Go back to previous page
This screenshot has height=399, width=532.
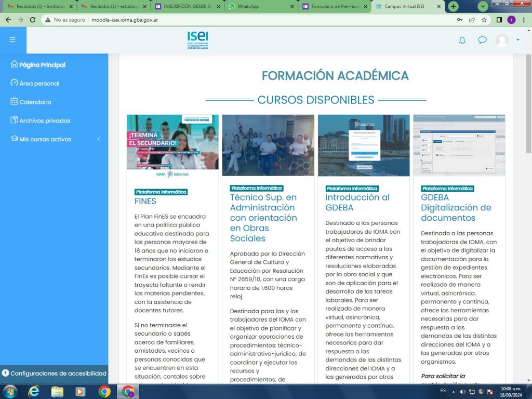(x=8, y=20)
